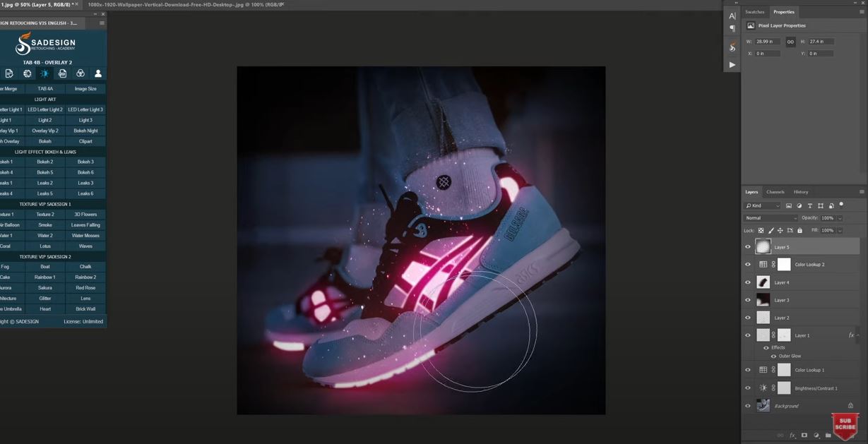The image size is (868, 444).
Task: Switch to the Channels tab
Action: point(775,192)
